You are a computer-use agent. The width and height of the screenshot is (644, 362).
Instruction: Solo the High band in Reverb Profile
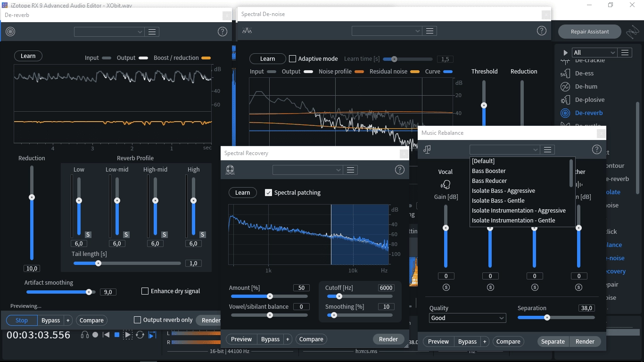203,234
